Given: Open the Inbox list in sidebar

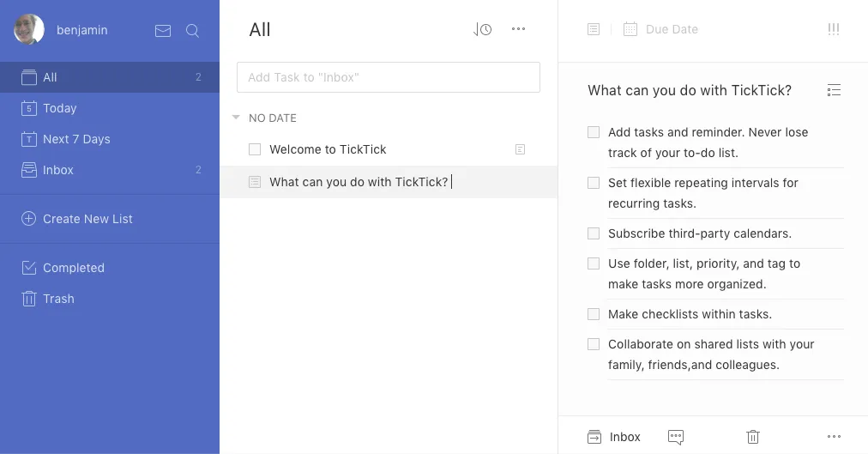Looking at the screenshot, I should coord(110,170).
